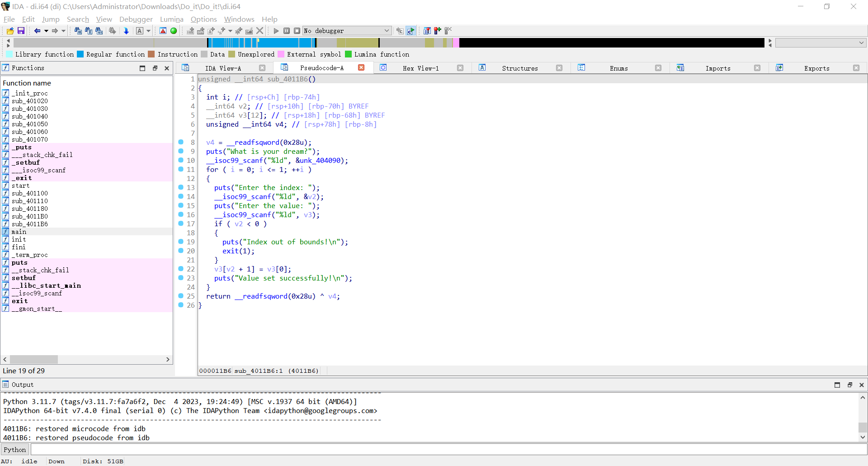868x466 pixels.
Task: Switch to the Structures tab
Action: pyautogui.click(x=520, y=68)
